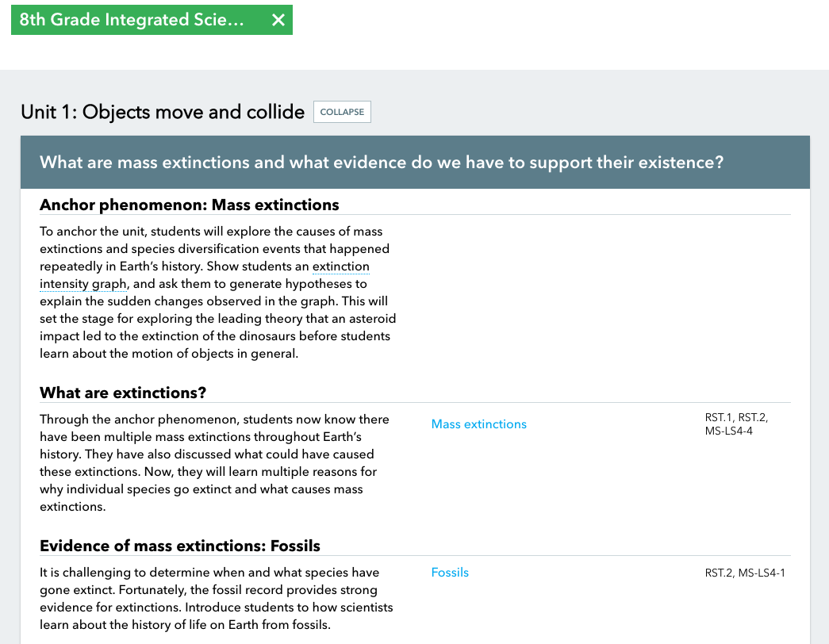Open the Fossils lesson link
The height and width of the screenshot is (644, 829).
(450, 573)
